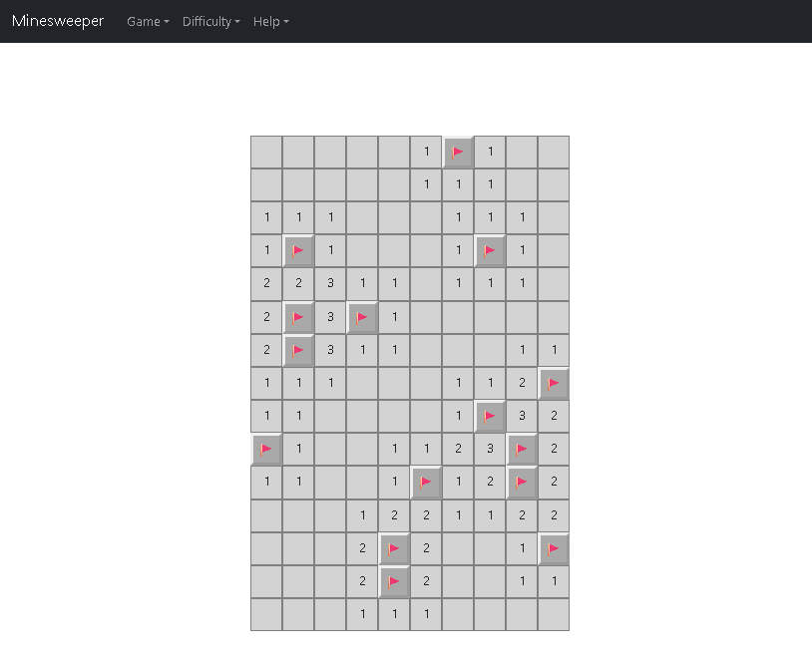This screenshot has width=812, height=664.
Task: Reveal an unopened cell in the top-left corner
Action: click(265, 152)
